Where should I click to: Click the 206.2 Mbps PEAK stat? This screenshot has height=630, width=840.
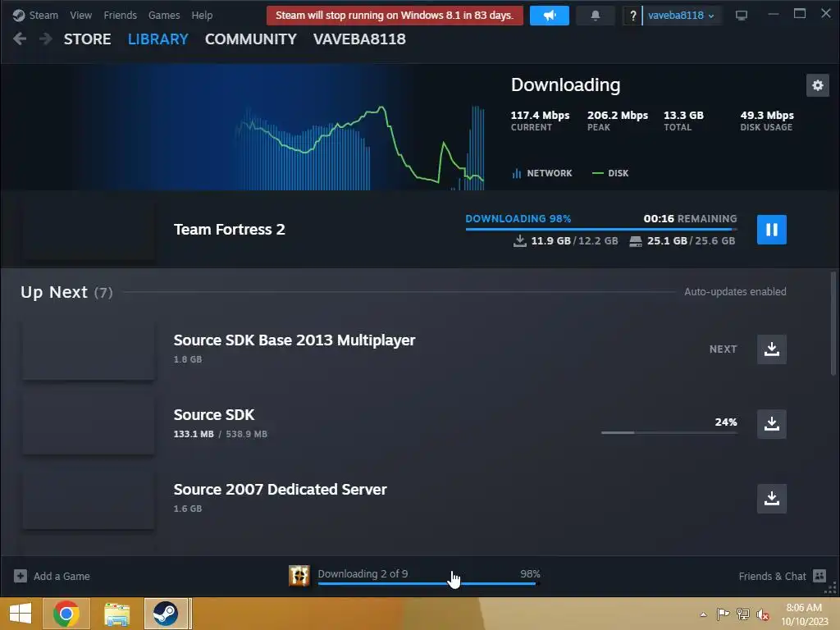(x=618, y=121)
